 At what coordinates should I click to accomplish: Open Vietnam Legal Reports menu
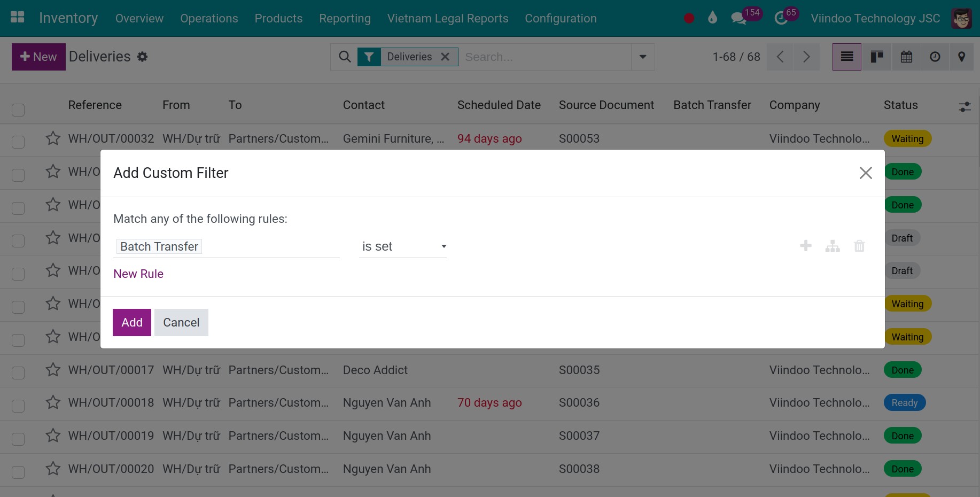[448, 18]
